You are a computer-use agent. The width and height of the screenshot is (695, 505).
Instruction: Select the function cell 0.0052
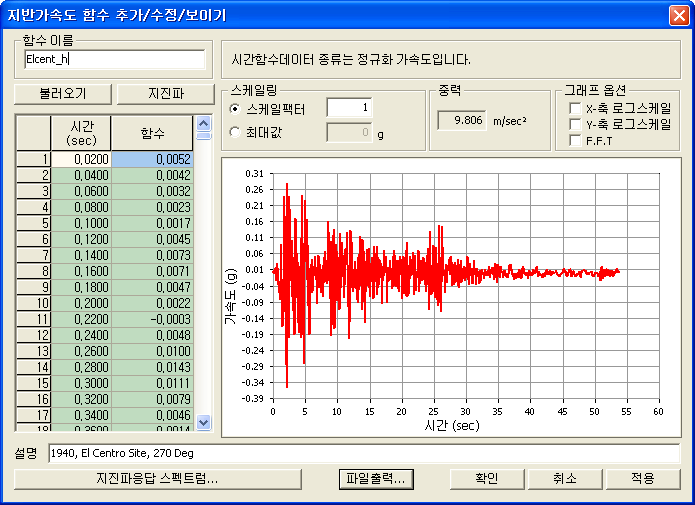(x=152, y=159)
